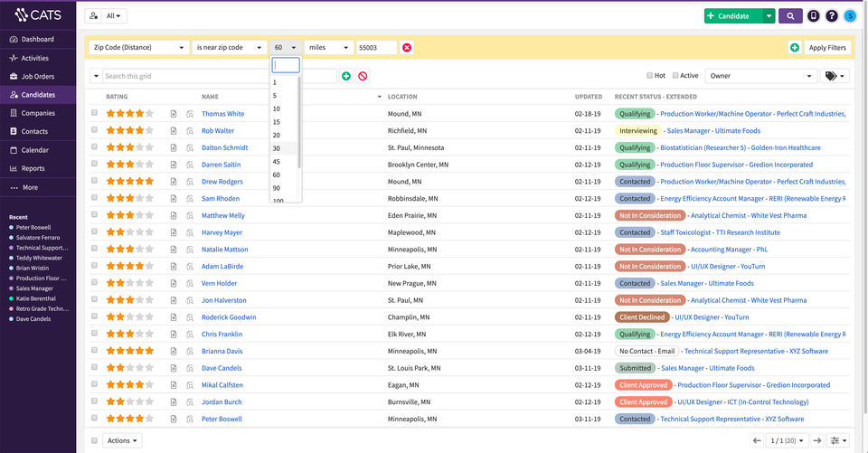This screenshot has height=453, width=868.
Task: Expand the Owner dropdown
Action: [x=761, y=76]
